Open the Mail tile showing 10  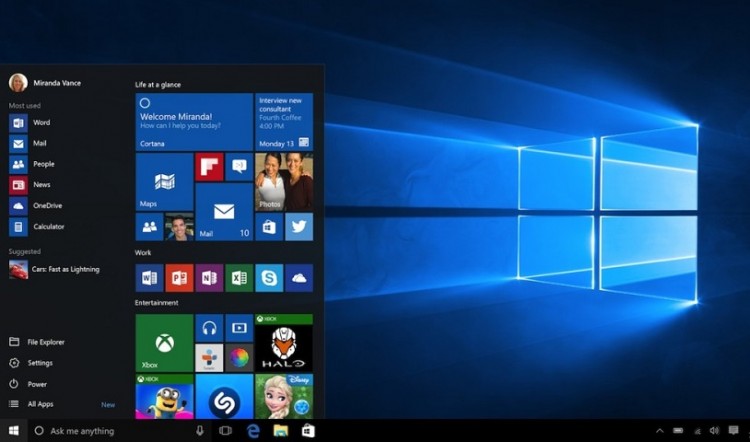(224, 212)
